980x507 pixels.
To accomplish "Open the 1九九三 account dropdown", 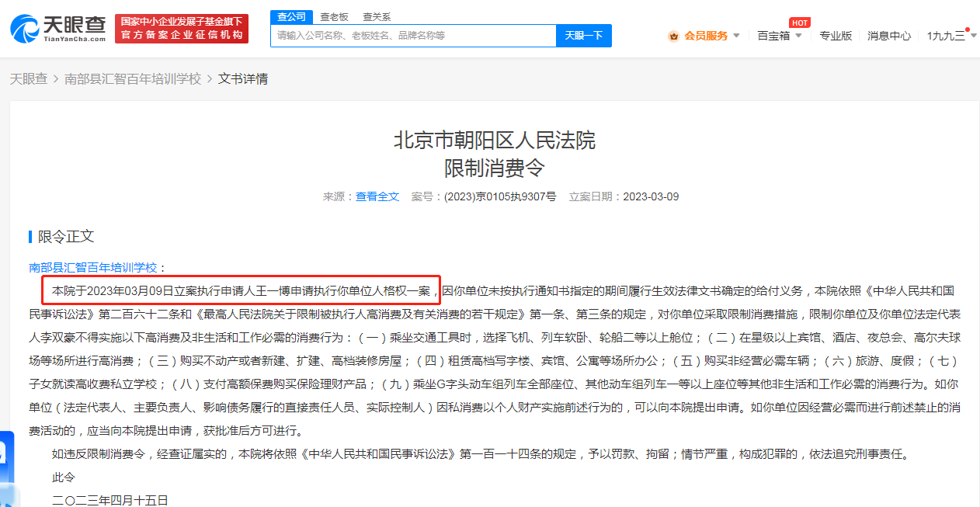I will (947, 36).
